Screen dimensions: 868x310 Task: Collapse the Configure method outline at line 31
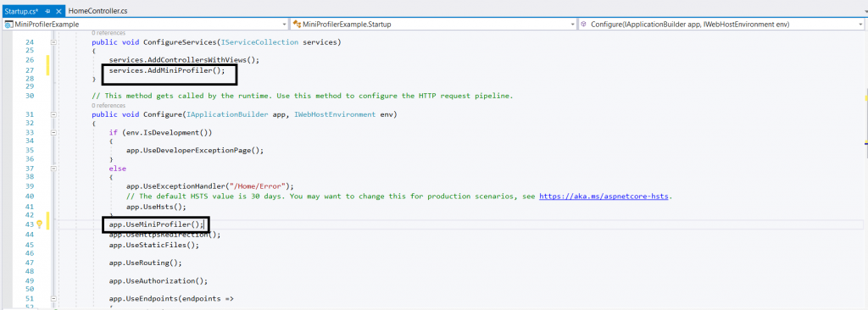pyautogui.click(x=53, y=114)
